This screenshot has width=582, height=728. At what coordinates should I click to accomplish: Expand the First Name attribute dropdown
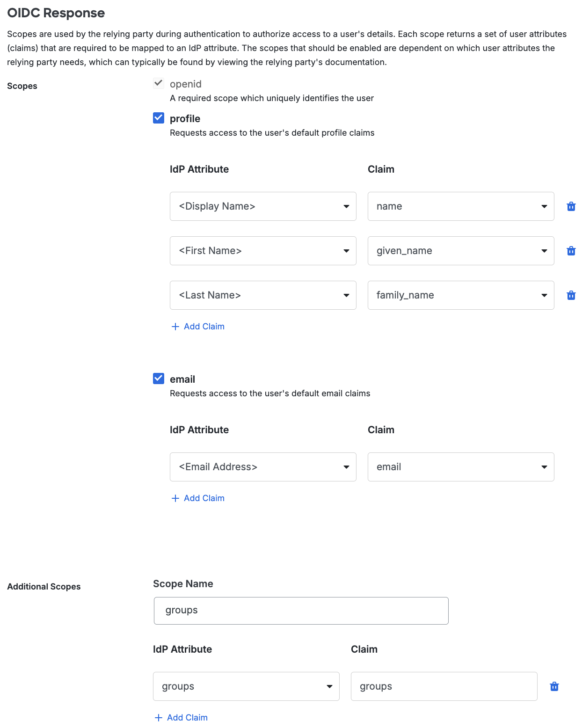[346, 250]
